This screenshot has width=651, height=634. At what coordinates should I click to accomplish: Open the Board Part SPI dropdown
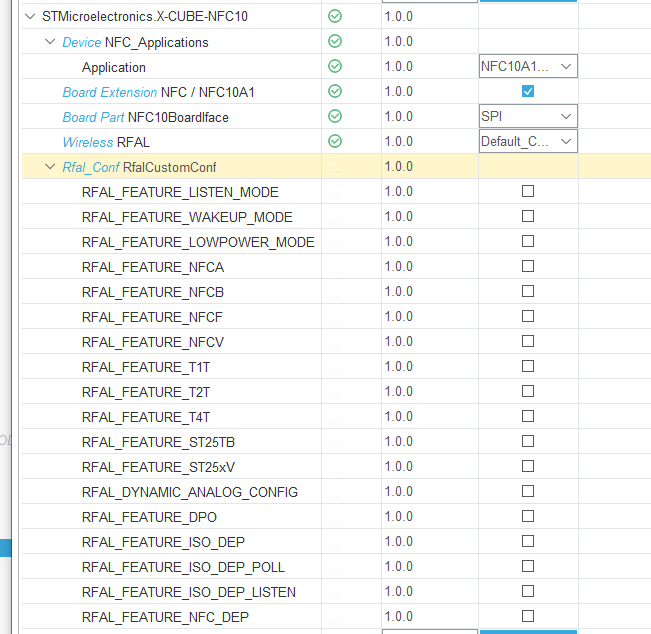[x=528, y=116]
